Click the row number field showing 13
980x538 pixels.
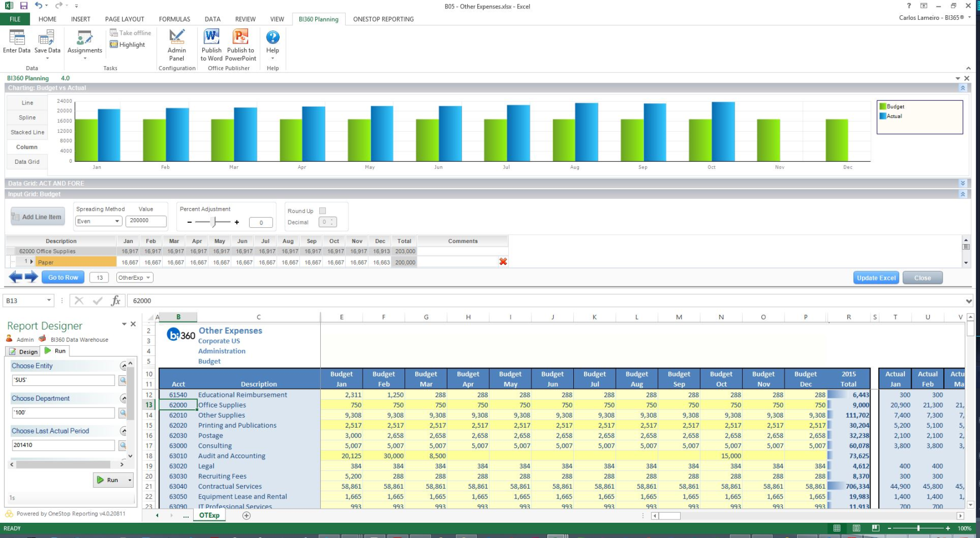pos(99,277)
